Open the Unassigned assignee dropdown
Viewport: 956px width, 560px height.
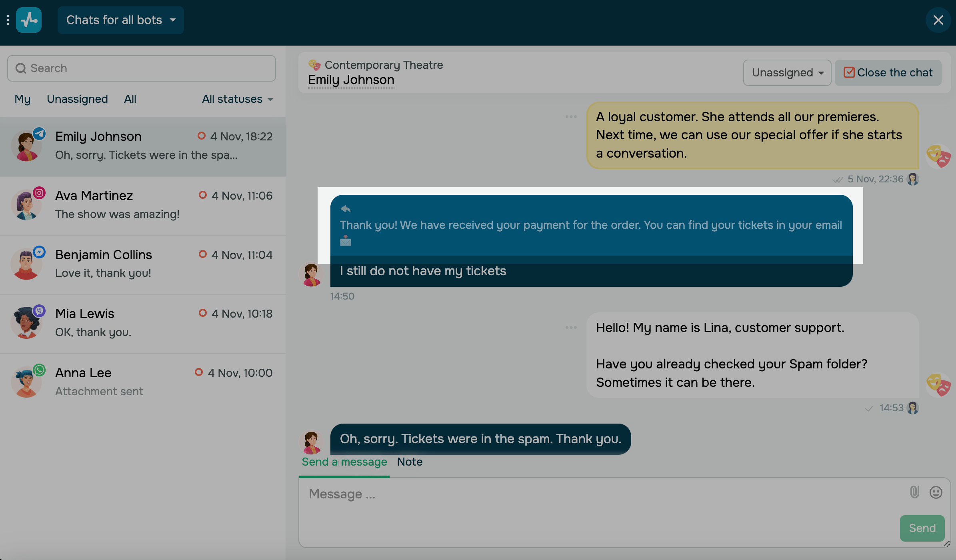[x=787, y=73]
